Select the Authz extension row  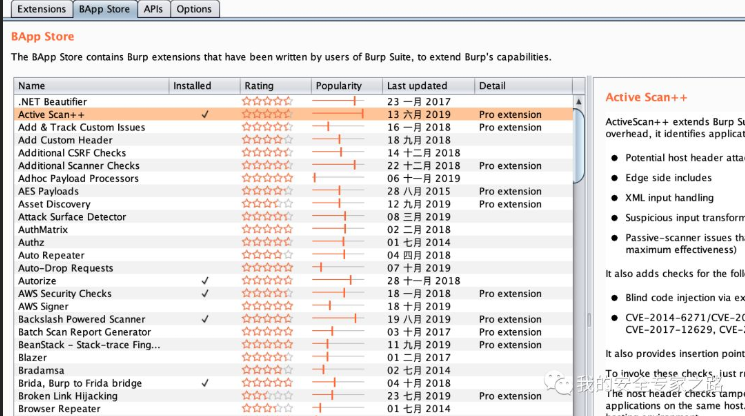(293, 243)
